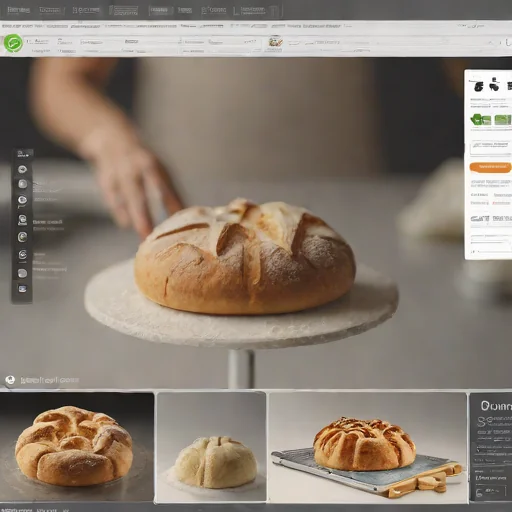The height and width of the screenshot is (512, 512).
Task: Select the first round icon in the left toolbar
Action: (x=22, y=169)
